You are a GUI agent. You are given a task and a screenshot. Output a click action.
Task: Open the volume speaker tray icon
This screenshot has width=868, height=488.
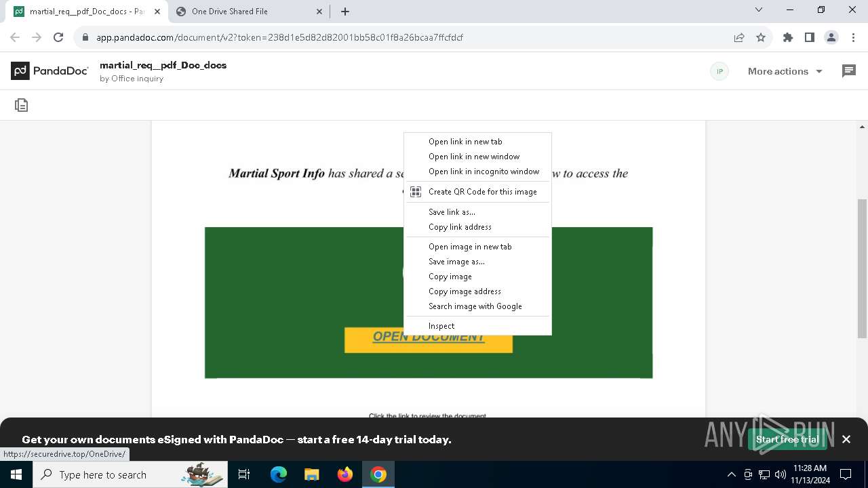pos(780,474)
